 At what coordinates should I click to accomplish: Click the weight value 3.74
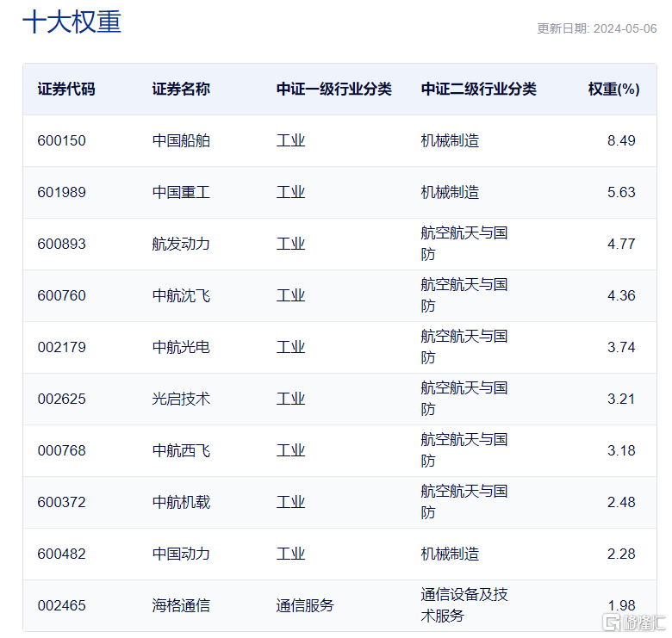[621, 347]
